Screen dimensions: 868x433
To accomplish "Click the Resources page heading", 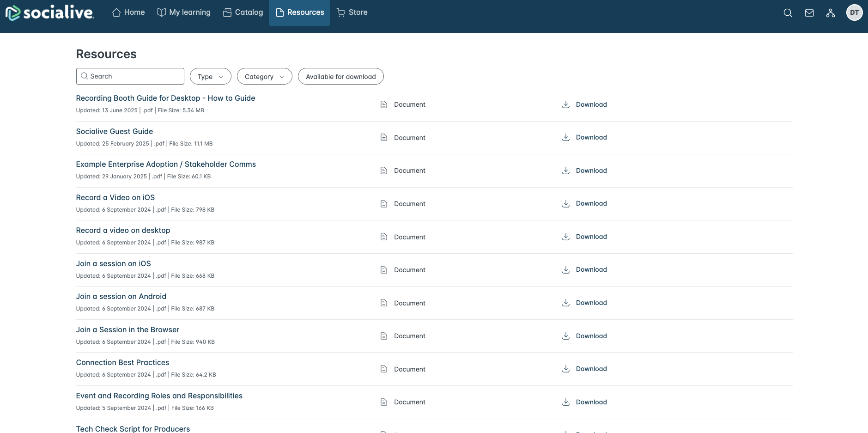I will click(106, 54).
